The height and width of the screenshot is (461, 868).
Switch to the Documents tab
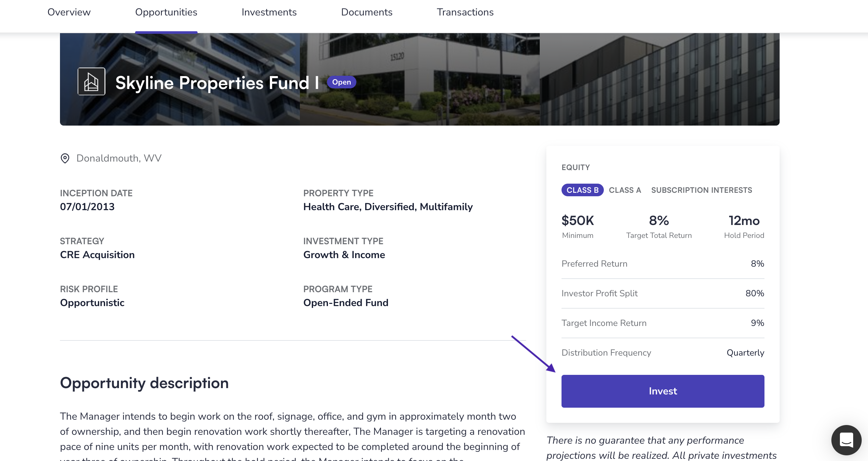click(366, 12)
